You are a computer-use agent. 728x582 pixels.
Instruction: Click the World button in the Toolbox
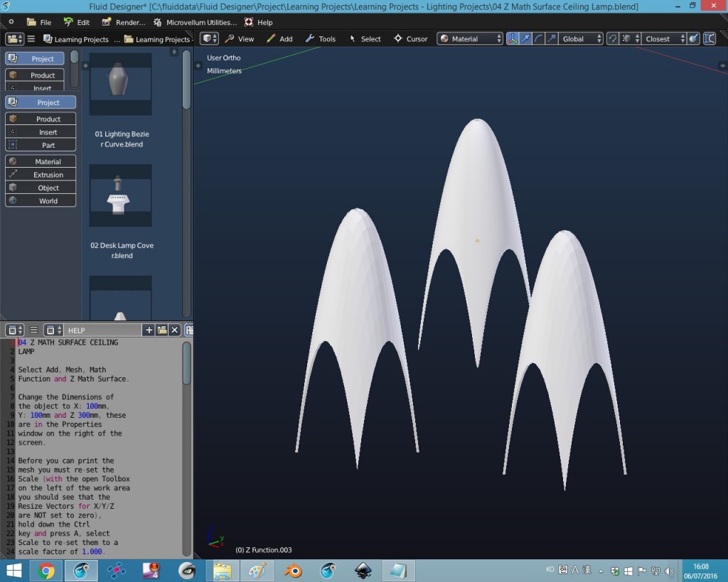(x=40, y=200)
